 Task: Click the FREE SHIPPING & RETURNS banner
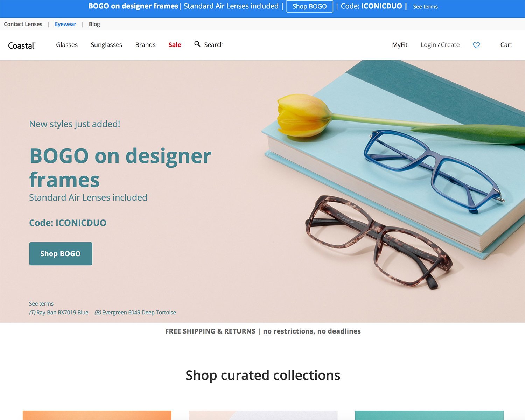click(263, 331)
